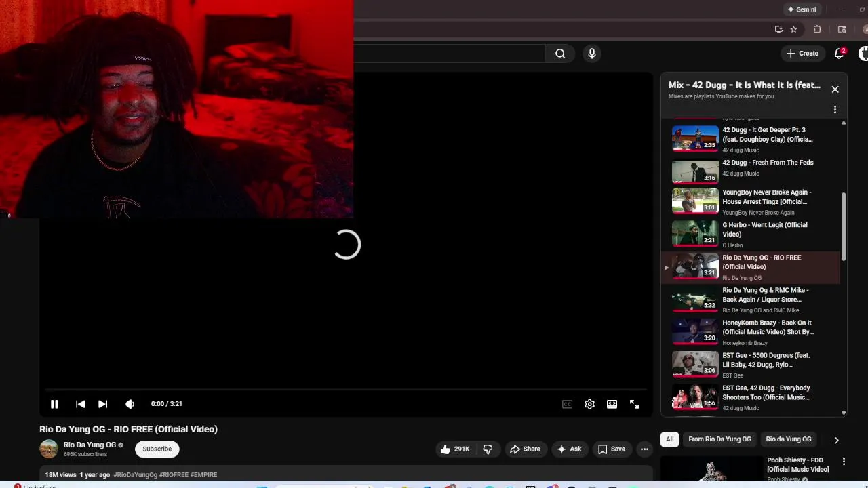The height and width of the screenshot is (488, 868).
Task: Dislike this video
Action: [x=488, y=449]
